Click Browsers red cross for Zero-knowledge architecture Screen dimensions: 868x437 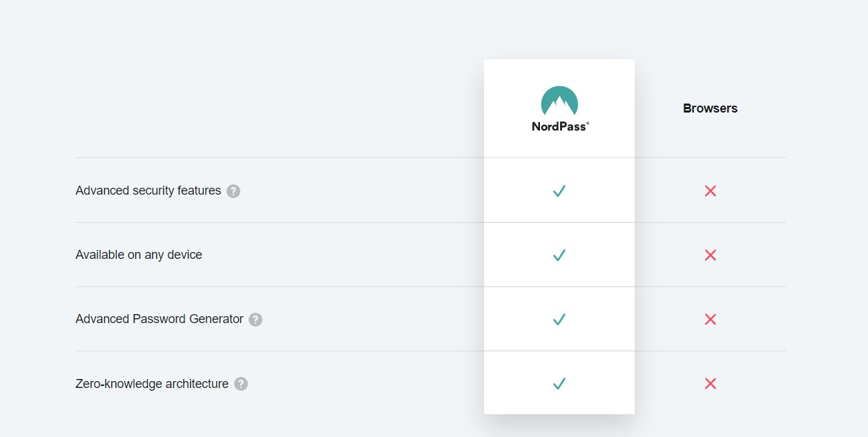point(710,384)
